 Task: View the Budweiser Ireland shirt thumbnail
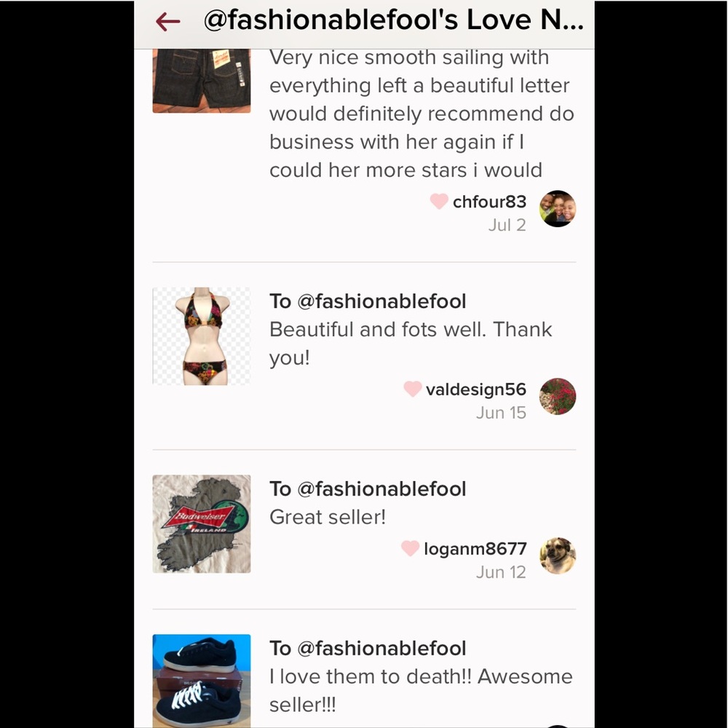click(x=202, y=523)
